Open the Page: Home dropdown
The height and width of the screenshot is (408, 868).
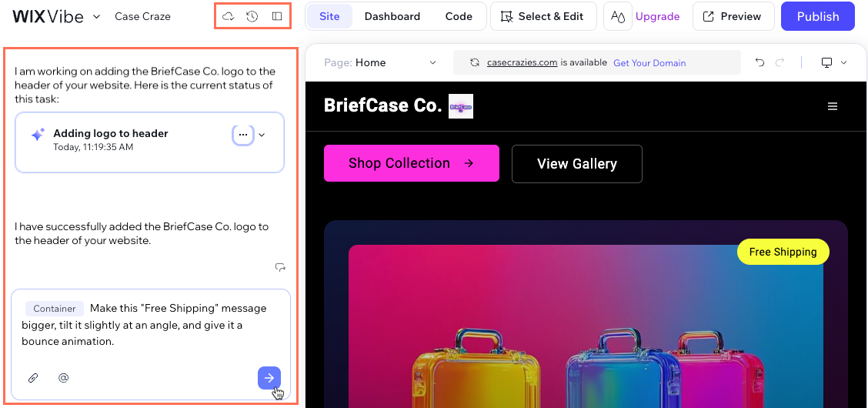coord(380,62)
